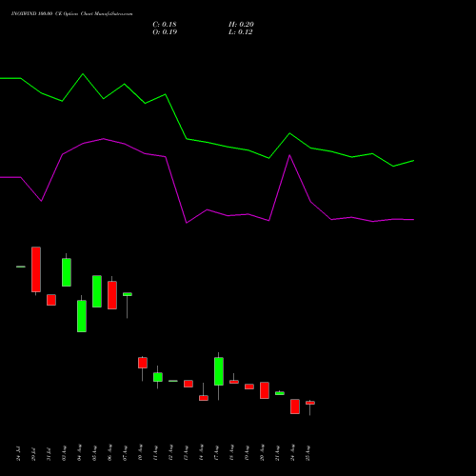Click the sharp peak of the purple line
Viewport: 476px width, 476px height.
click(x=289, y=155)
